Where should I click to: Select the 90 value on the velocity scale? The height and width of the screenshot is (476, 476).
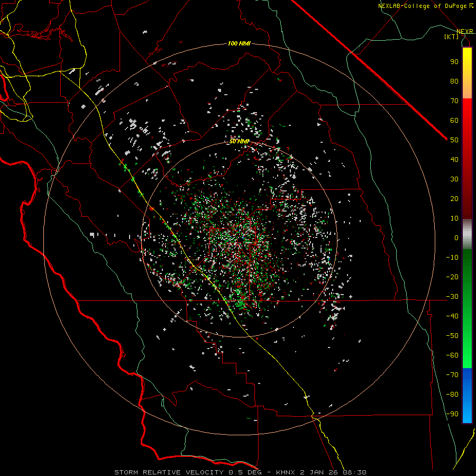(454, 62)
